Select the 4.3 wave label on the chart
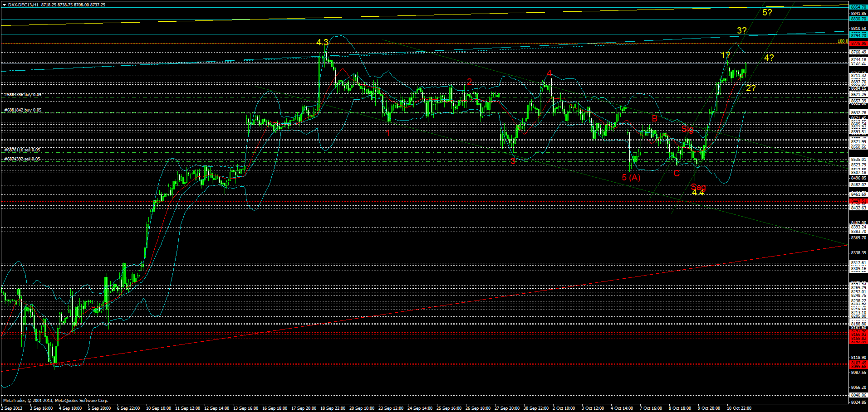 (x=322, y=42)
